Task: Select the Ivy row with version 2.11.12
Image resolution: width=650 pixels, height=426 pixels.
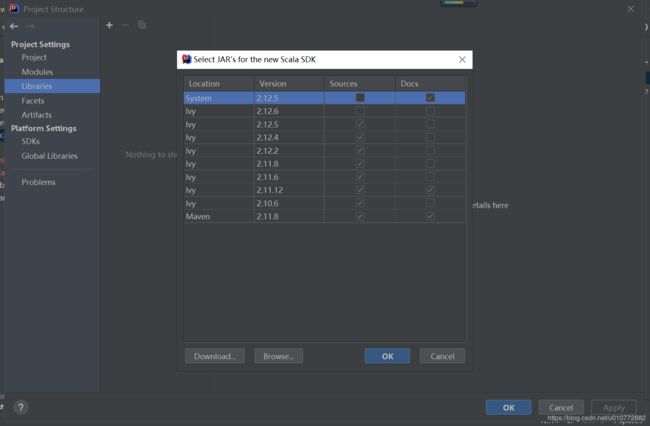Action: tap(324, 190)
